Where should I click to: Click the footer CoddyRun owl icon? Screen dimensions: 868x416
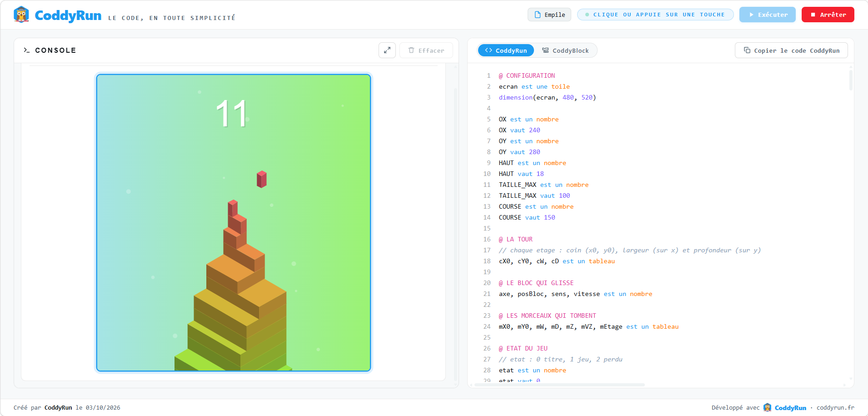pyautogui.click(x=768, y=407)
